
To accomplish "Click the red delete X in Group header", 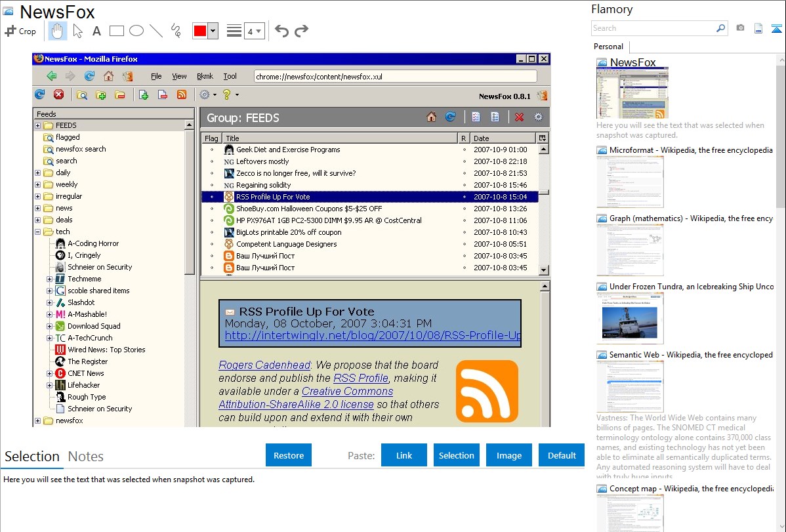I will (520, 117).
